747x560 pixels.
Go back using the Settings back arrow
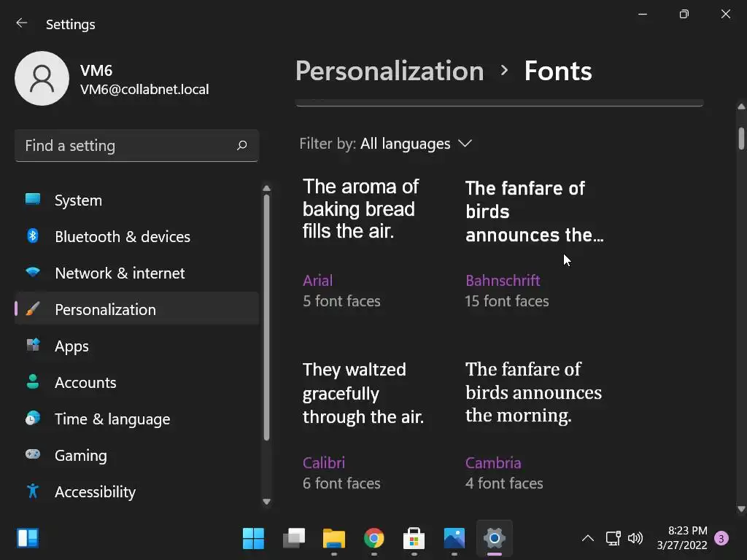click(21, 23)
